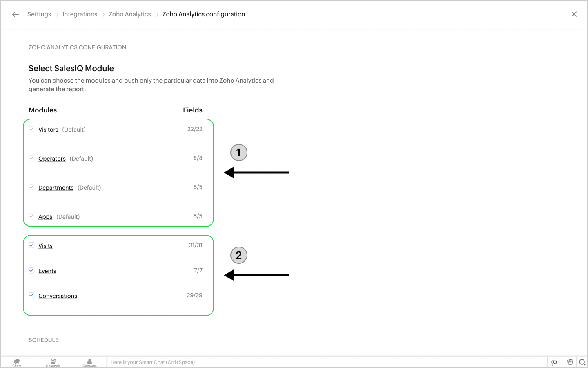Go to the Zoho Analytics breadcrumb
This screenshot has height=368, width=588.
point(129,14)
